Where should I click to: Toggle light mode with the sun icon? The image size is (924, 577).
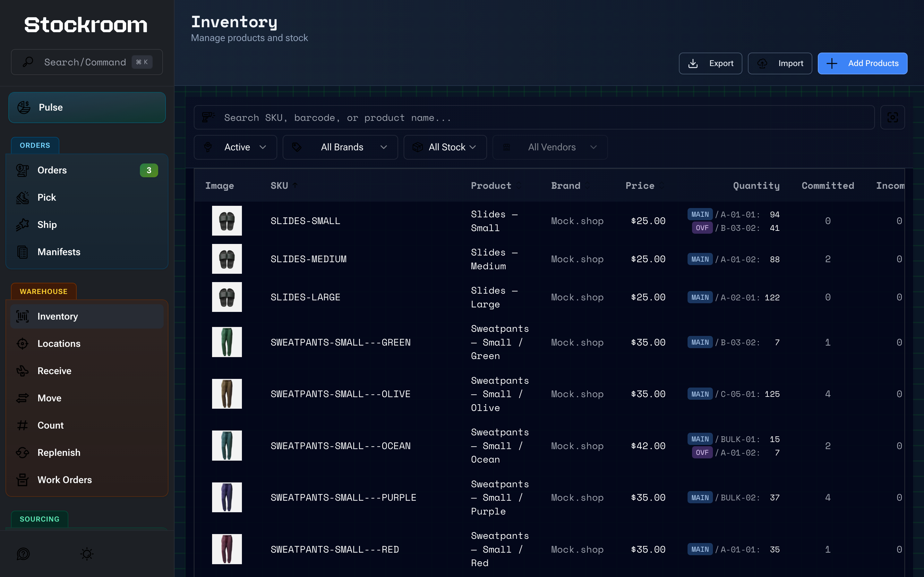tap(87, 554)
